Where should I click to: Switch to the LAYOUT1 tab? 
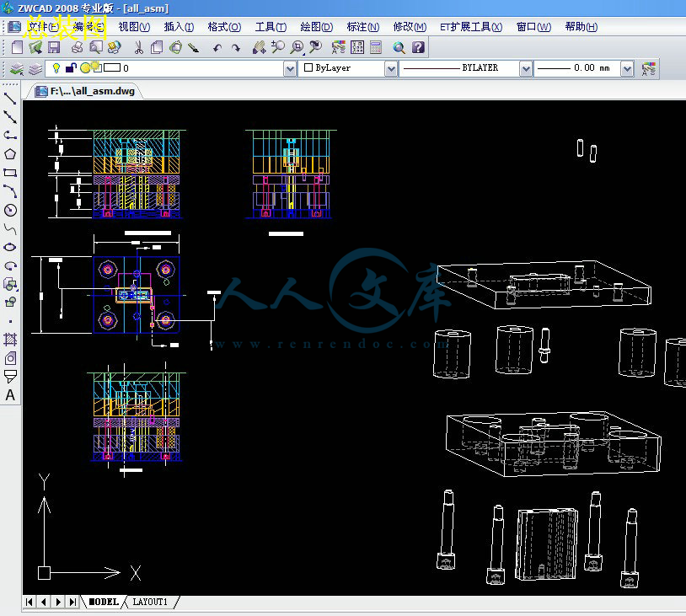pos(150,602)
